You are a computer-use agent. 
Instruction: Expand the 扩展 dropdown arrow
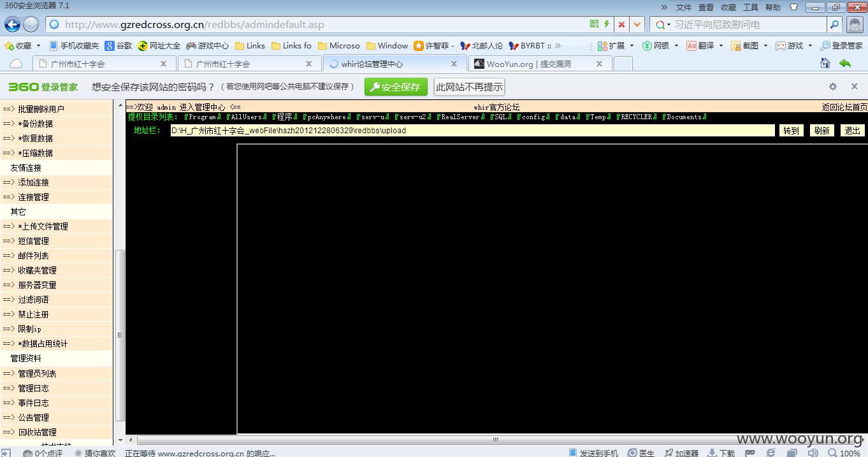click(632, 46)
